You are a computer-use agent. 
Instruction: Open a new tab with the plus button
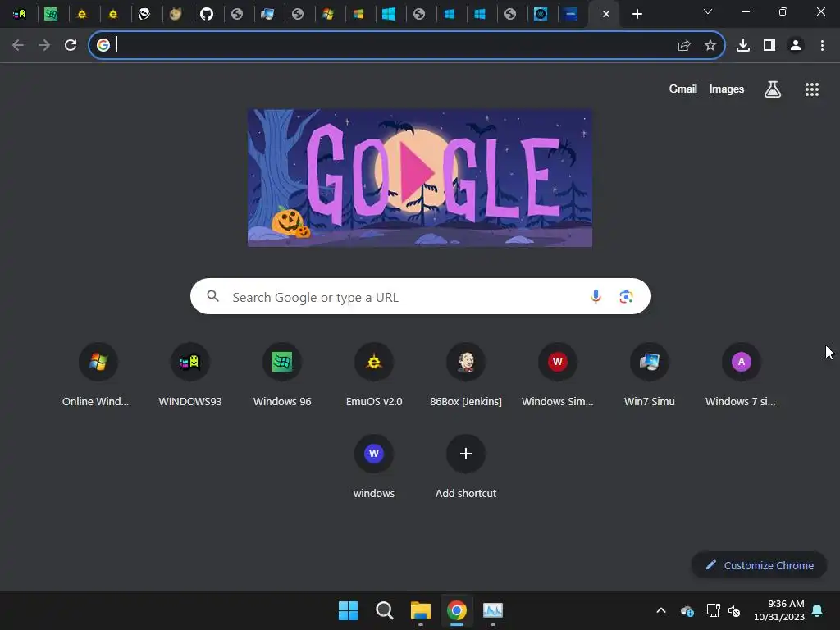point(637,14)
